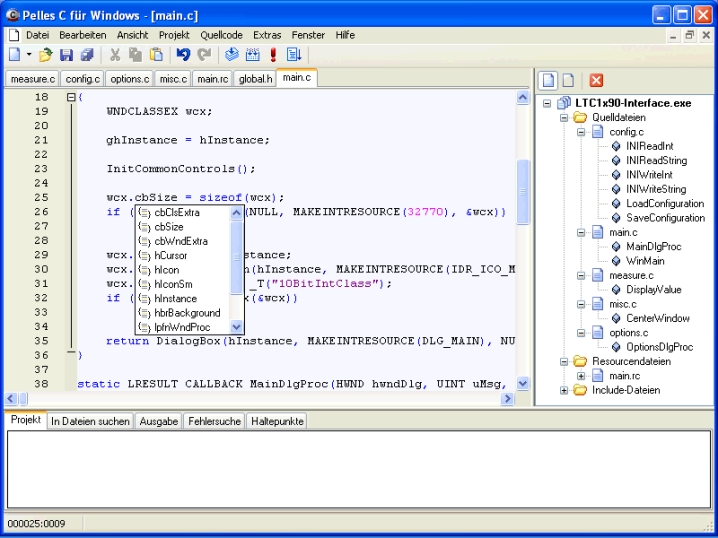Click the Save All toolbar icon
This screenshot has width=718, height=538.
tap(87, 55)
